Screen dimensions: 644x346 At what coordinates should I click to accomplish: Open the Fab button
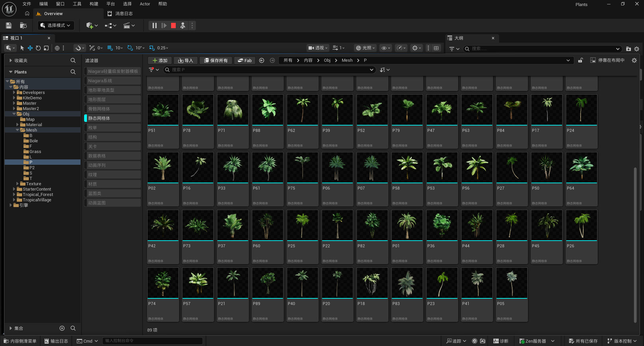pos(245,60)
